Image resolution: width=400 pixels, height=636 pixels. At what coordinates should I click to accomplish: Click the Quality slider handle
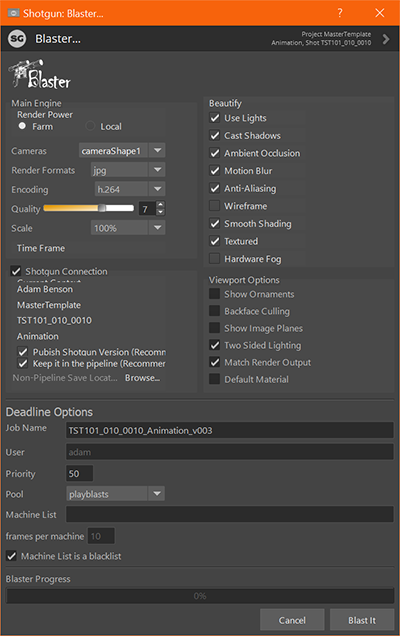pyautogui.click(x=102, y=208)
